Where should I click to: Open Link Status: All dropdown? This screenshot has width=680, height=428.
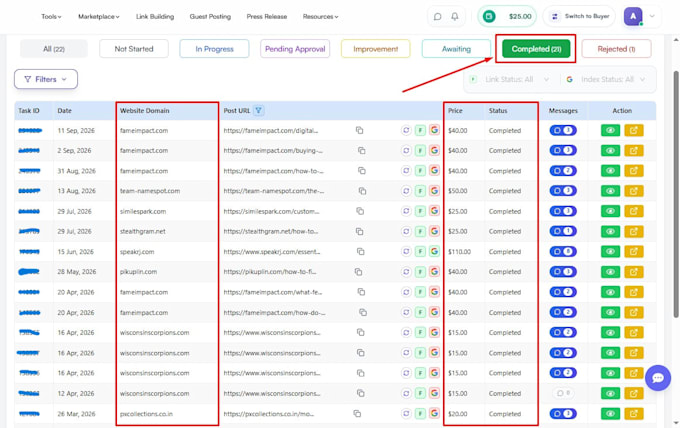[x=510, y=79]
